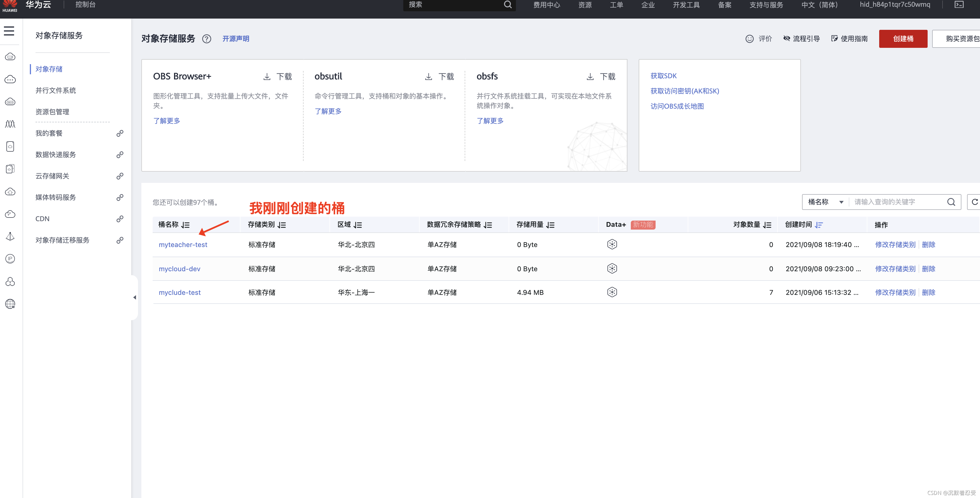The image size is (980, 498).
Task: Click the 流程引导 eye icon
Action: click(x=787, y=38)
